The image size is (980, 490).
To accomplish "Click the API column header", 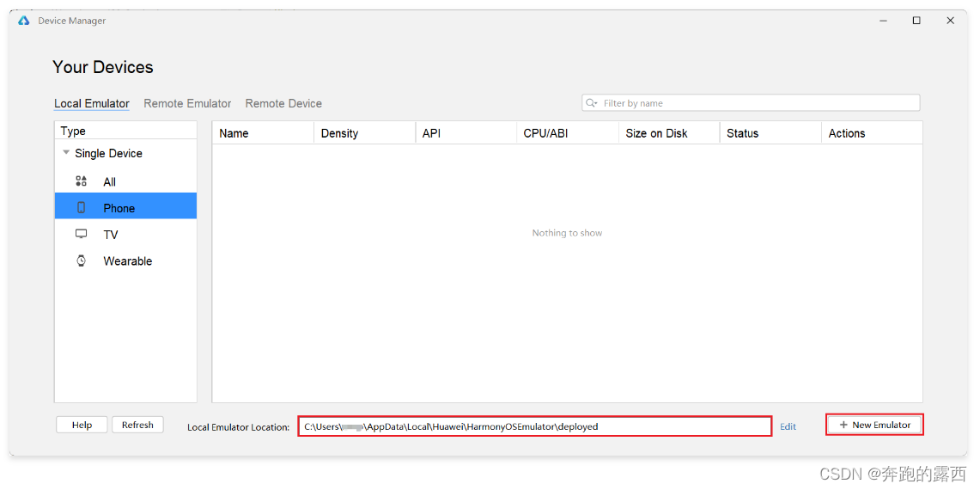I will point(466,133).
